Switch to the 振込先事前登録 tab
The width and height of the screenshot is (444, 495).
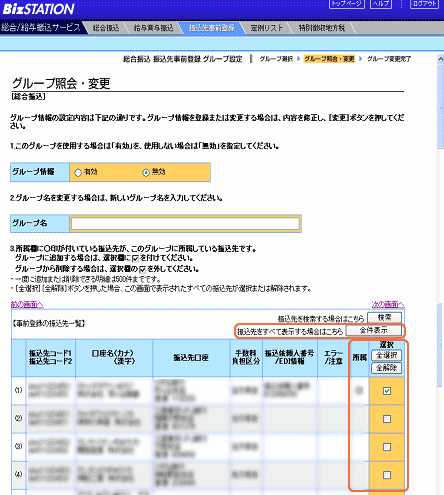click(x=212, y=28)
